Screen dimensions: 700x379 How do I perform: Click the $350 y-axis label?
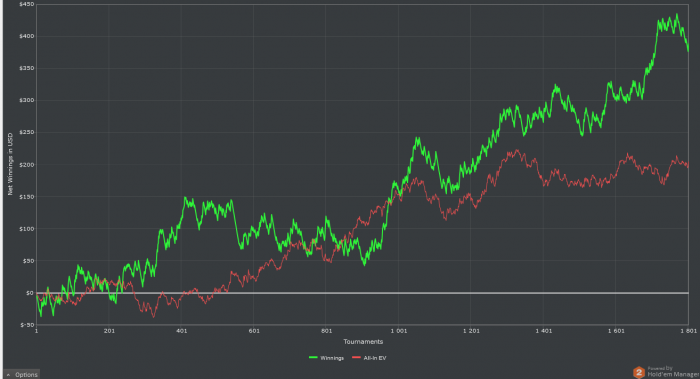26,68
